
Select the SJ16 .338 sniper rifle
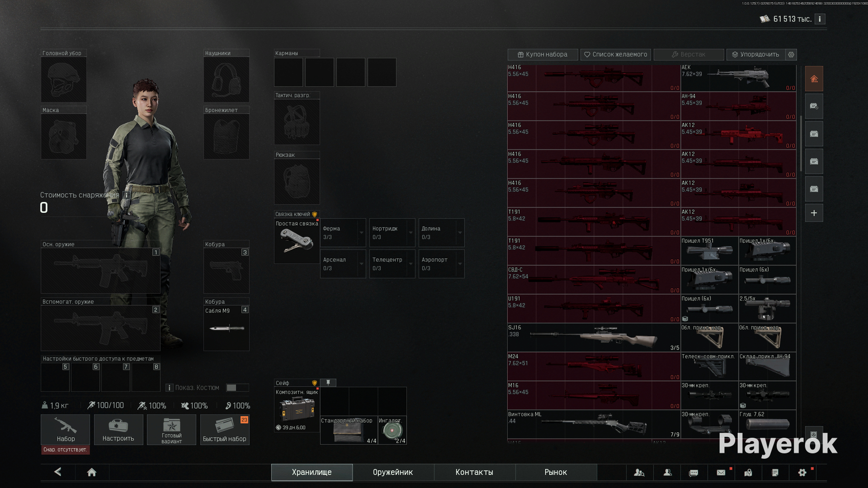(x=594, y=338)
